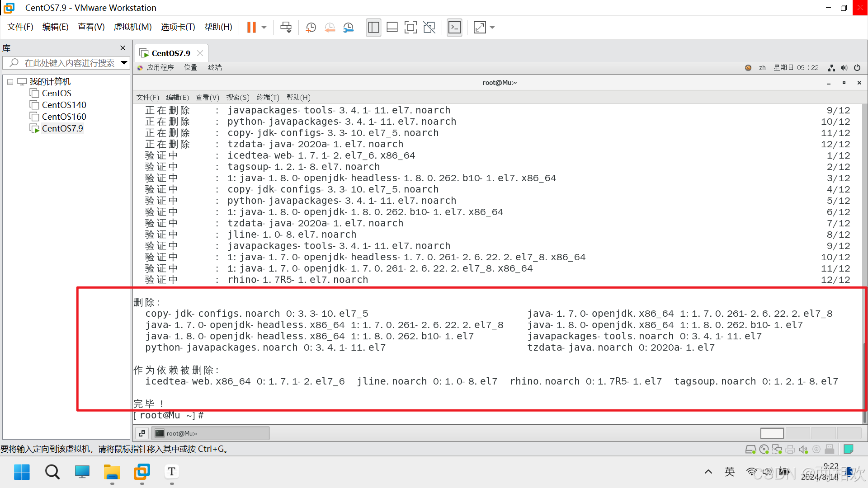Take a snapshot of the virtual machine
This screenshot has height=488, width=868.
311,28
